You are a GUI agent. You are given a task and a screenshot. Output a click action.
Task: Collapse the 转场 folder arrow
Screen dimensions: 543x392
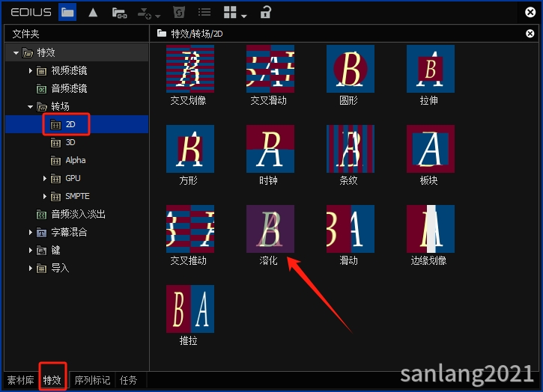pos(30,106)
